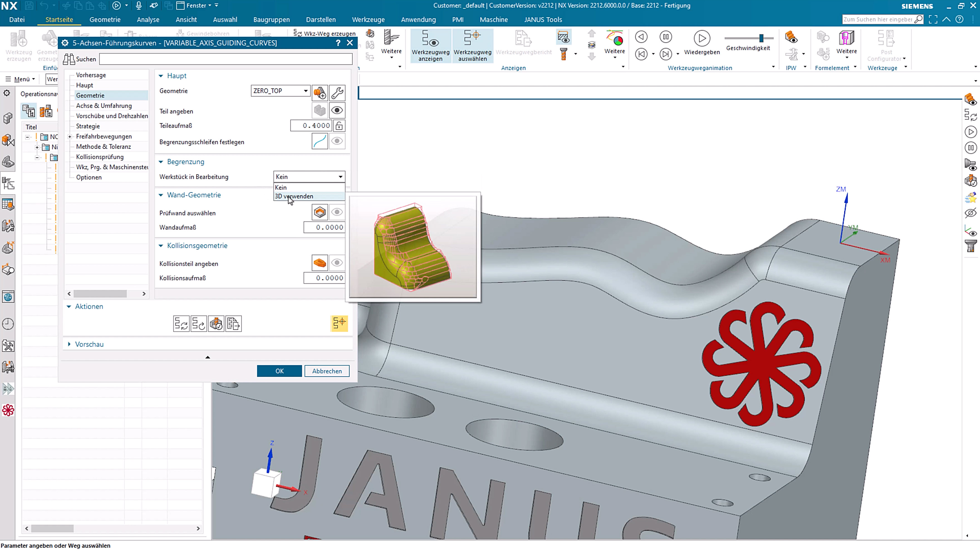This screenshot has width=980, height=551.
Task: Click the generate toolpath action icon
Action: point(181,324)
